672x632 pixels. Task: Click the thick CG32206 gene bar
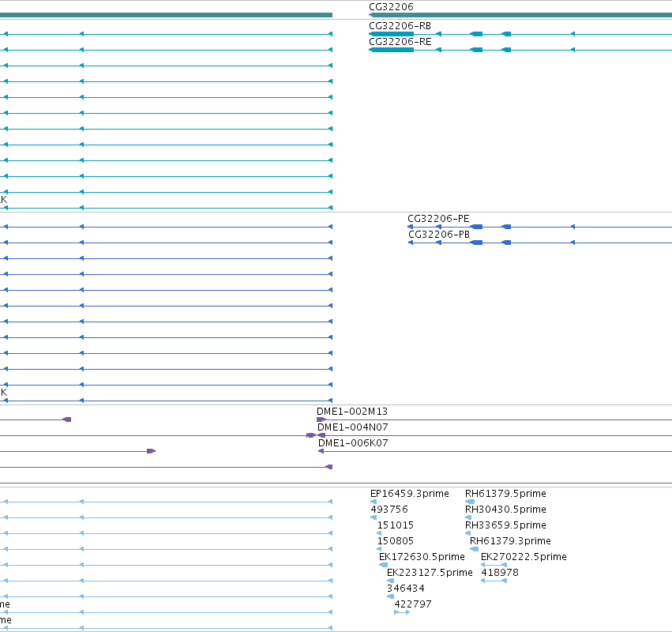tap(520, 15)
